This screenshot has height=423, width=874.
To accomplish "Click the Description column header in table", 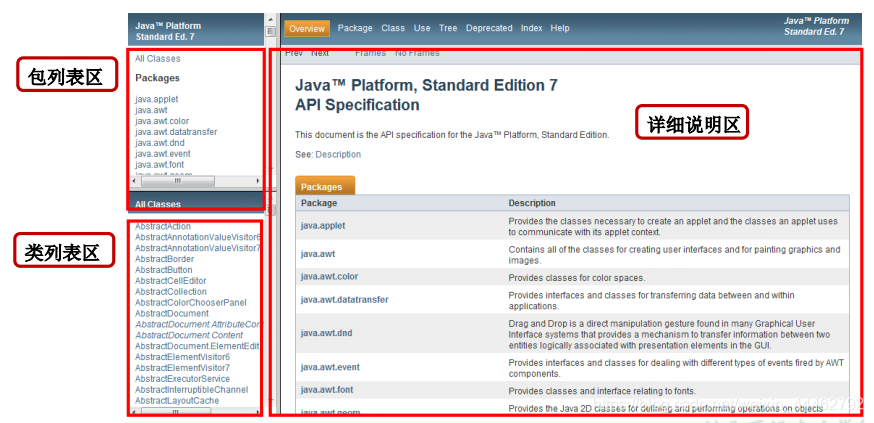I will 532,203.
